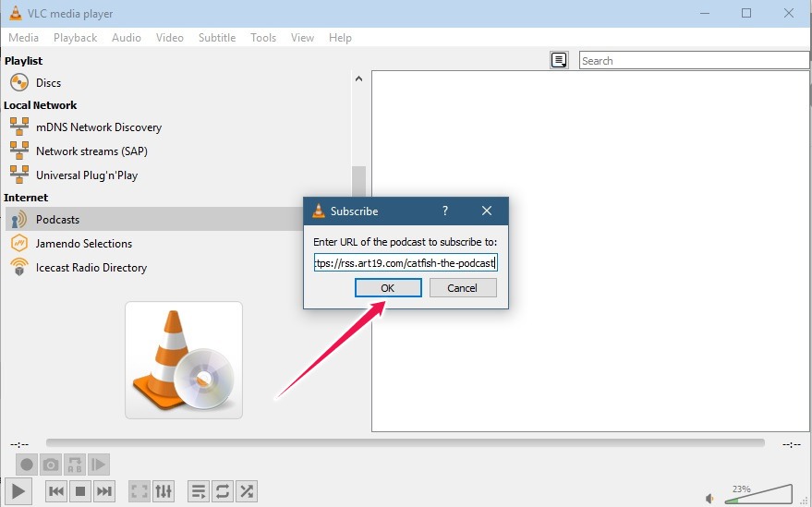Click the Universal Plug'n'Play icon
This screenshot has height=507, width=812.
click(x=19, y=175)
